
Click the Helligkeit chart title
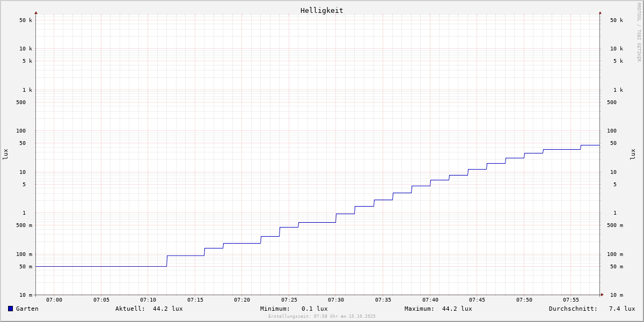[x=321, y=10]
